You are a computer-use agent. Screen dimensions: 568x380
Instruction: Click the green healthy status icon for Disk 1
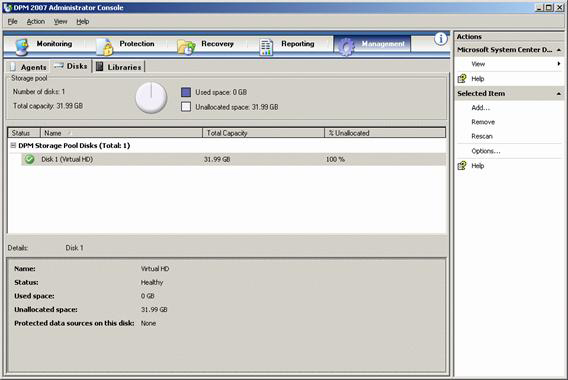pyautogui.click(x=29, y=159)
